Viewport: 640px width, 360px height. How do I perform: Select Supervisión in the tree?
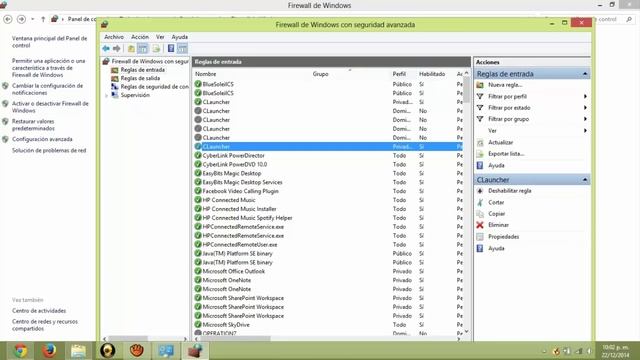[135, 95]
